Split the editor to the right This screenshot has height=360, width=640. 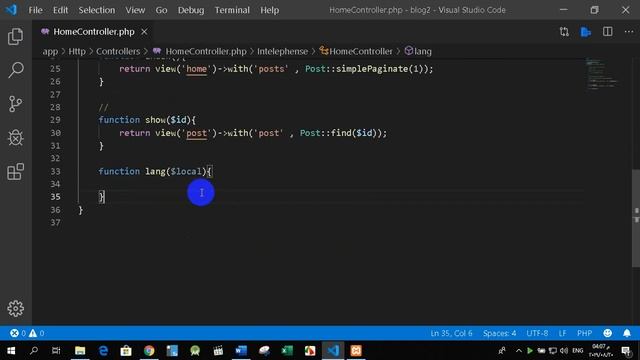[x=607, y=32]
